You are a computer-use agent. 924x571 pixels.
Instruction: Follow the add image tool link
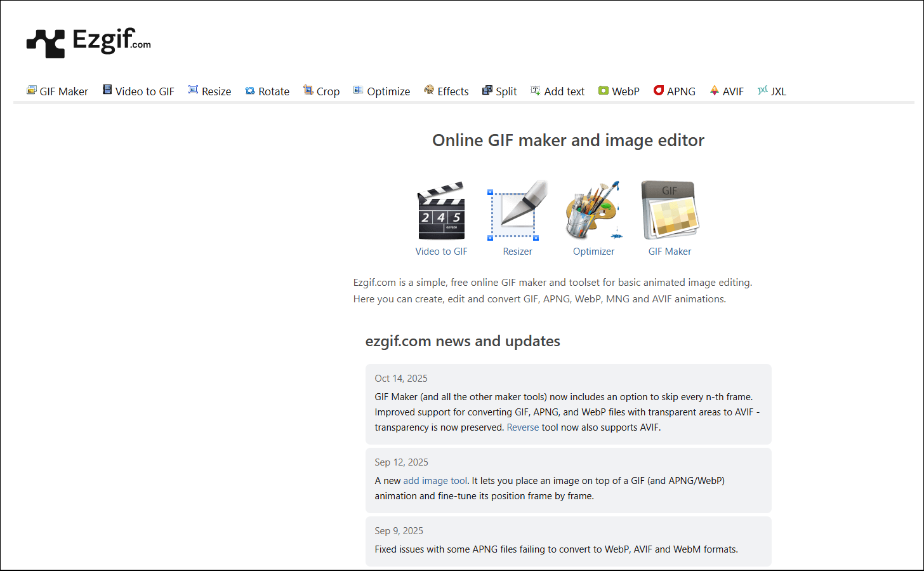pos(435,481)
